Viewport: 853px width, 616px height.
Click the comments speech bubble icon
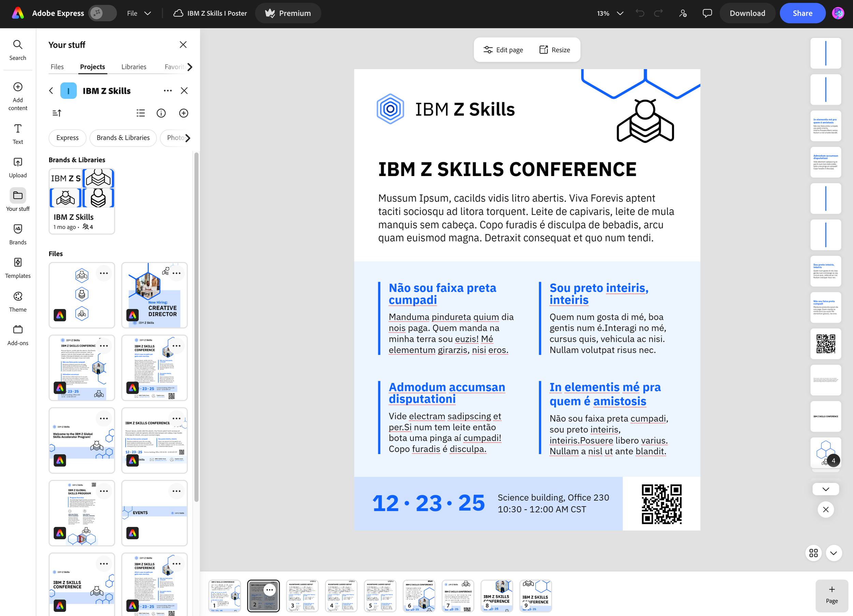(707, 13)
